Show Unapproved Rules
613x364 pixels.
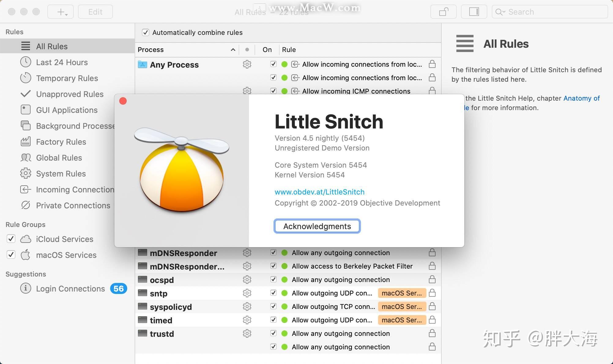click(x=70, y=94)
